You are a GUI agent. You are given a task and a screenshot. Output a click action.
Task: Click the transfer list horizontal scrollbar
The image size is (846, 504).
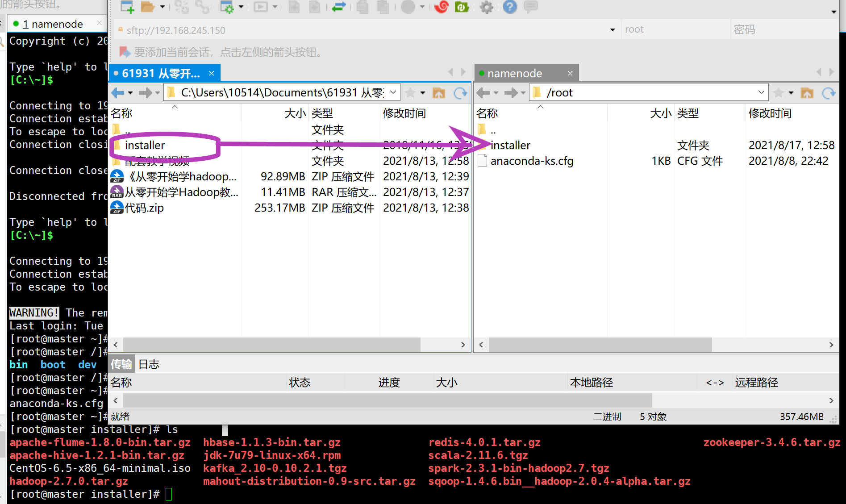(x=388, y=400)
